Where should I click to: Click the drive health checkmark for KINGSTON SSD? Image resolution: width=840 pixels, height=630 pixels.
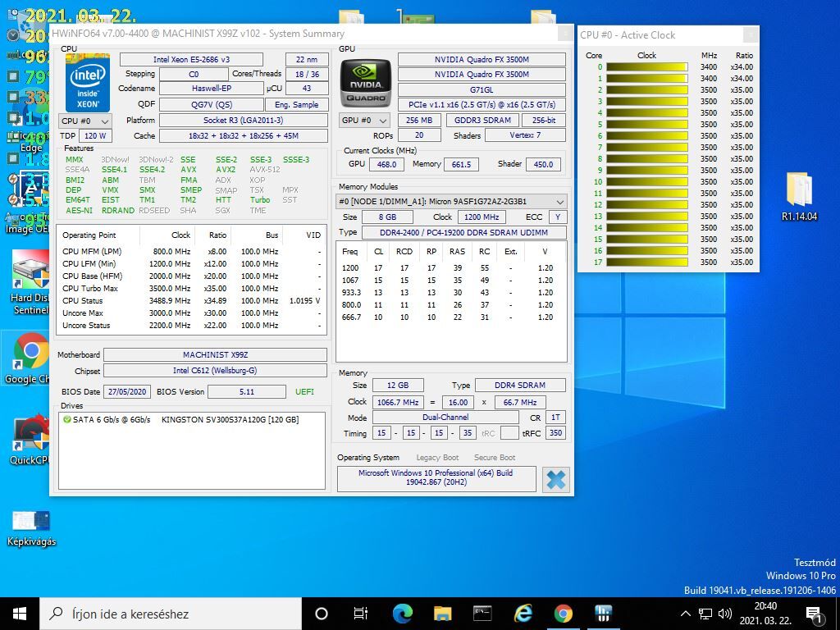(x=67, y=419)
